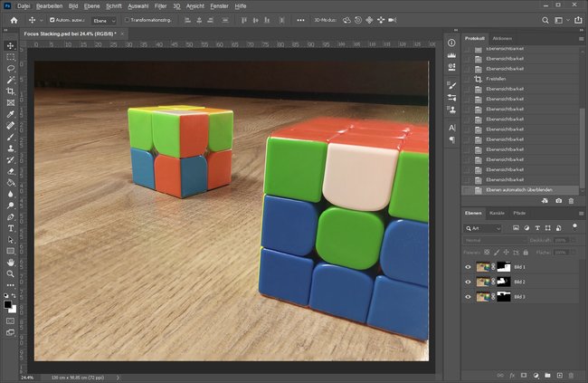Select the Eraser tool
The height and width of the screenshot is (383, 588).
(11, 171)
